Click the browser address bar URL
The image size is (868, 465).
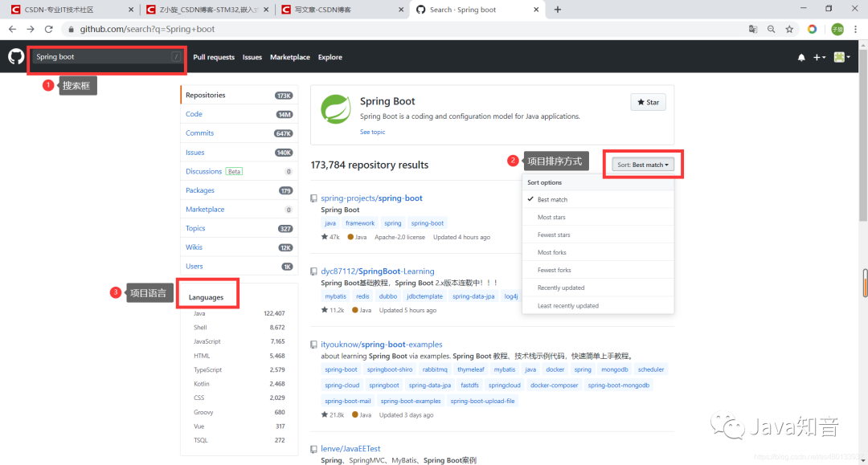(x=147, y=29)
